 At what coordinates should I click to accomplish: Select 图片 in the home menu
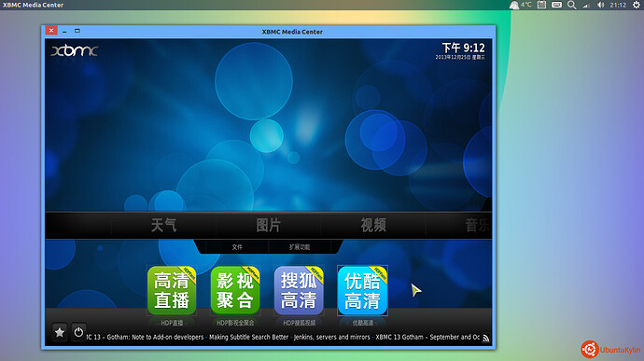point(268,225)
